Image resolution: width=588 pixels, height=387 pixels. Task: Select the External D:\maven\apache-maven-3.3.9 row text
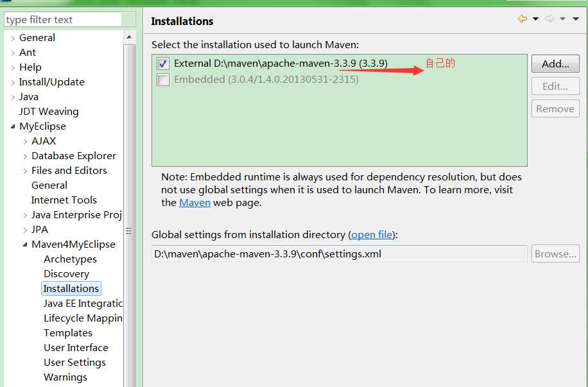coord(281,63)
